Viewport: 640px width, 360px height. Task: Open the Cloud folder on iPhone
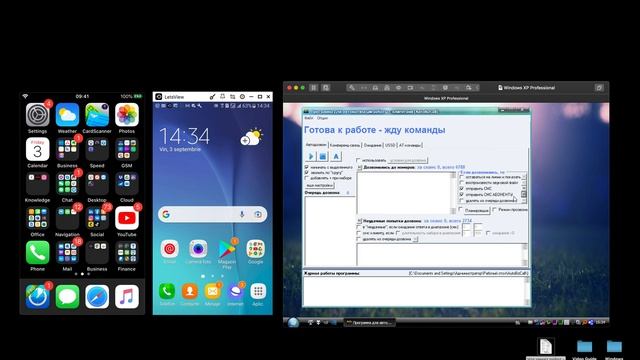click(127, 184)
